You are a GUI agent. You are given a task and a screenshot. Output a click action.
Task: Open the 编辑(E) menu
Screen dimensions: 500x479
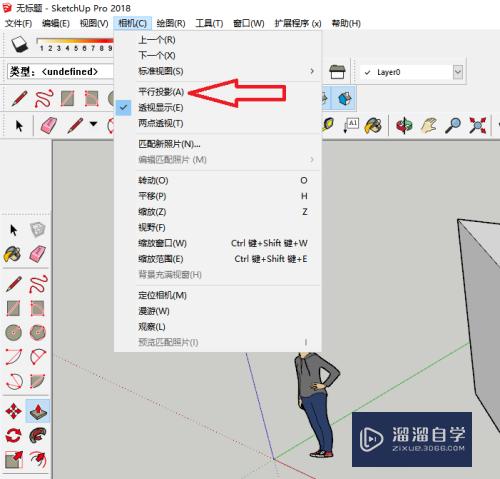(x=56, y=23)
